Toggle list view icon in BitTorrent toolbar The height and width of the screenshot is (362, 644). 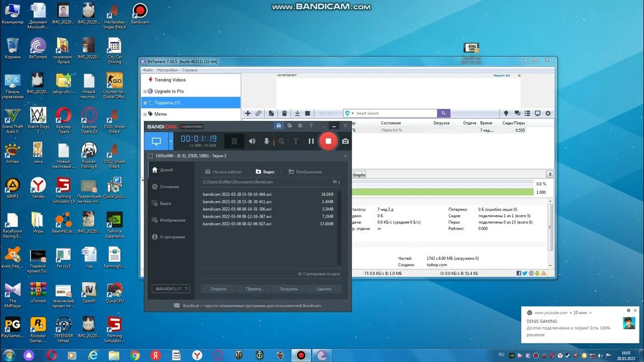527,114
